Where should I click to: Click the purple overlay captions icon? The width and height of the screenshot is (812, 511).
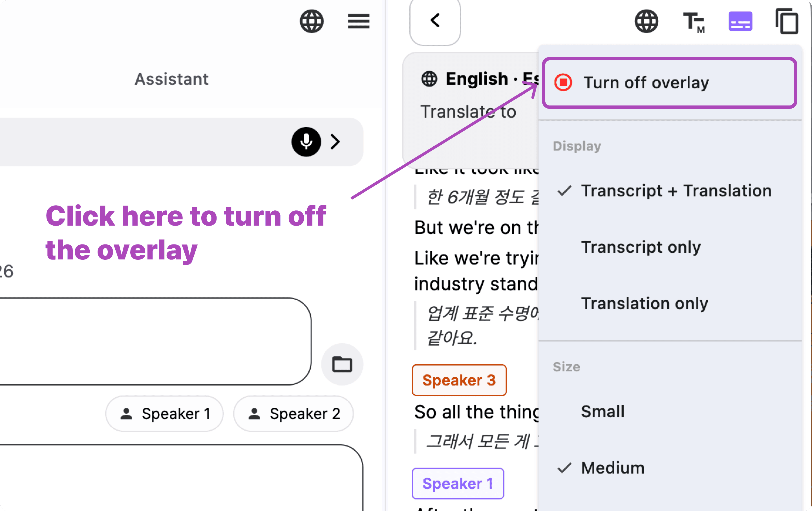(x=740, y=21)
